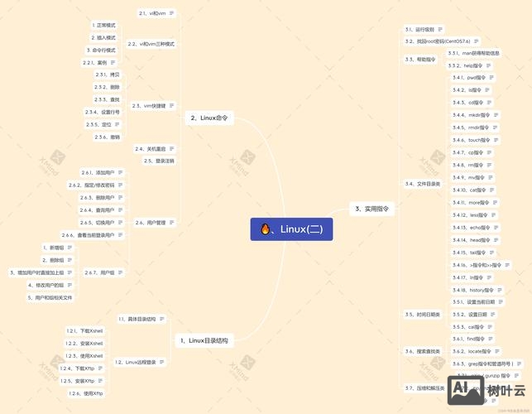Screen dimensions: 532x414
Task: Select the '3.4.10、cat指令' node
Action: pyautogui.click(x=473, y=190)
